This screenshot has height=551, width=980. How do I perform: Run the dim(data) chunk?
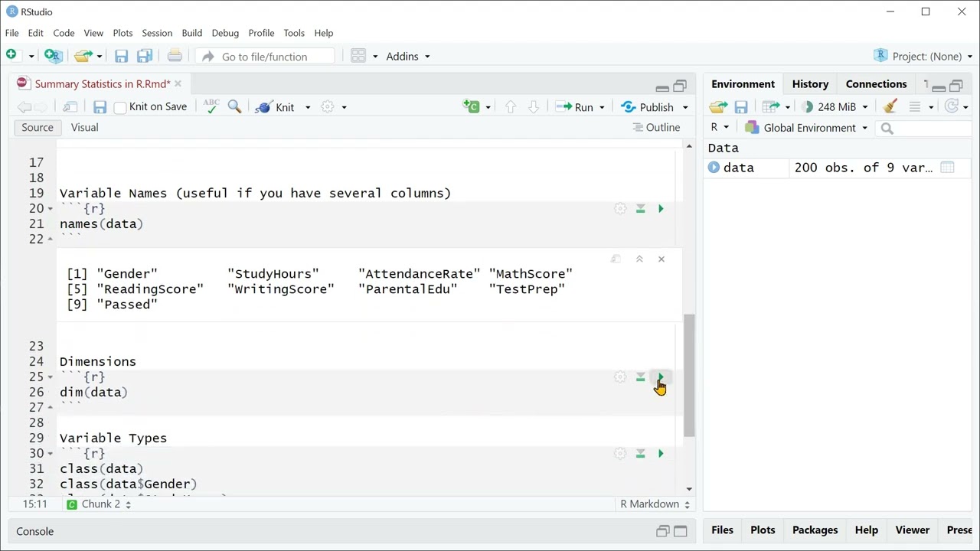tap(661, 377)
